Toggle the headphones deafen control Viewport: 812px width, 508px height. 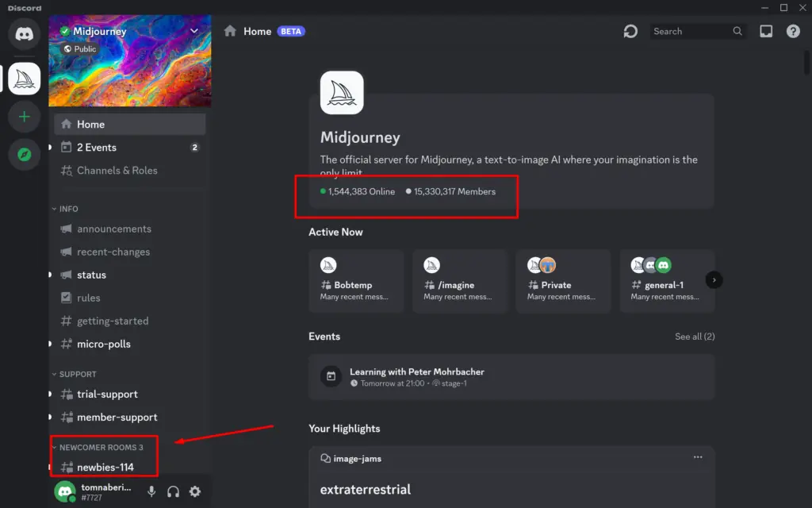[173, 491]
